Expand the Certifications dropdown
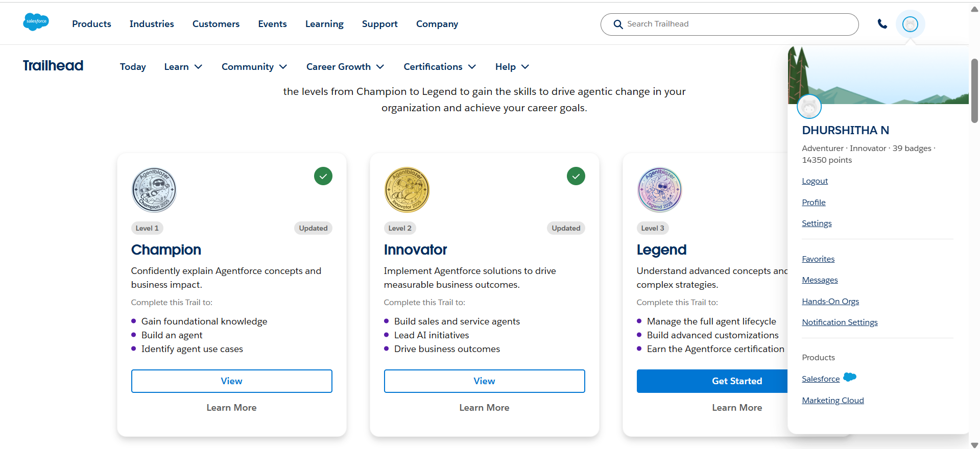 (440, 67)
